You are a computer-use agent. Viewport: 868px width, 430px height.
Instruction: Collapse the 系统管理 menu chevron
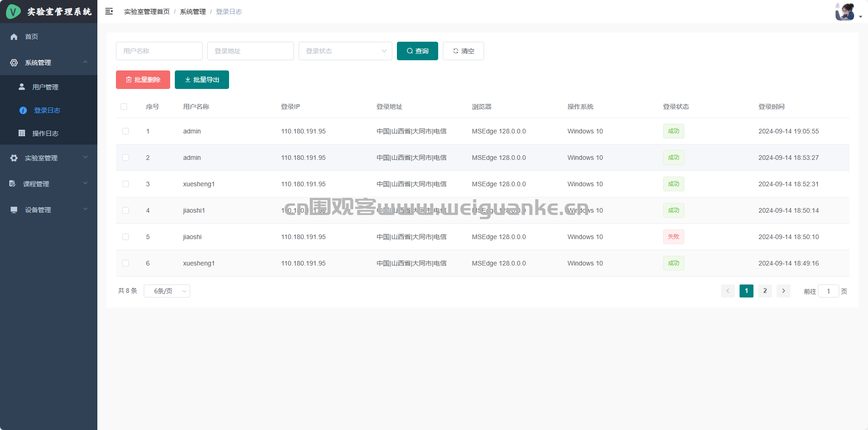tap(85, 62)
